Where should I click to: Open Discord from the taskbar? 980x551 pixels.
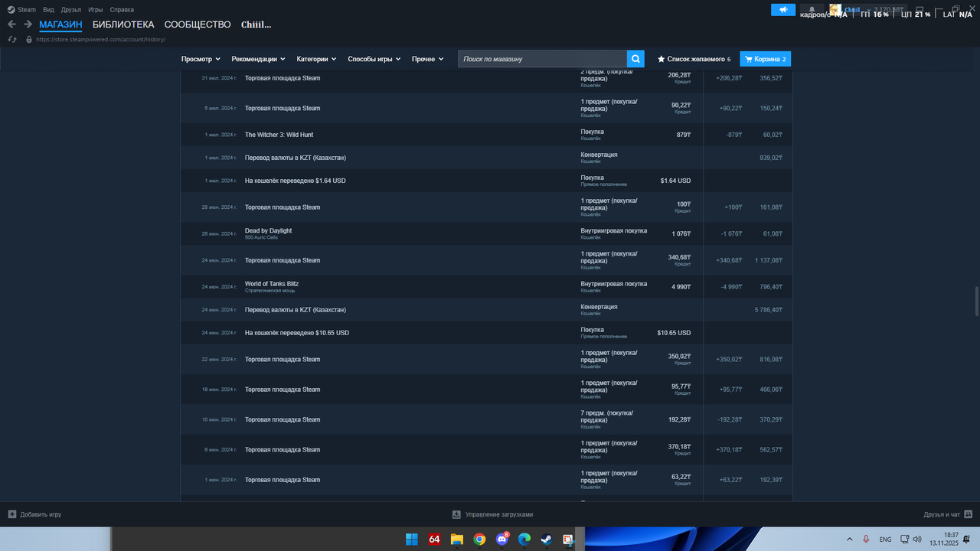502,539
